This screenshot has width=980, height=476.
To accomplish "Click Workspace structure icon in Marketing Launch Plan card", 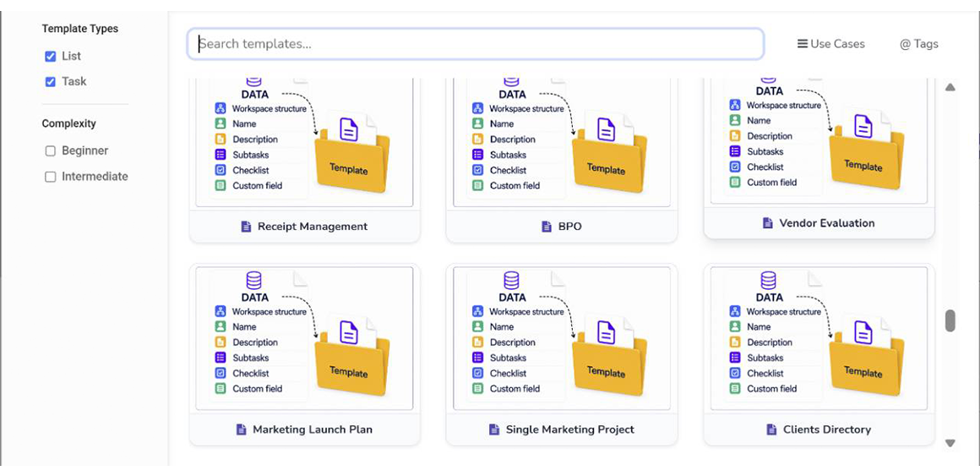I will coord(220,311).
